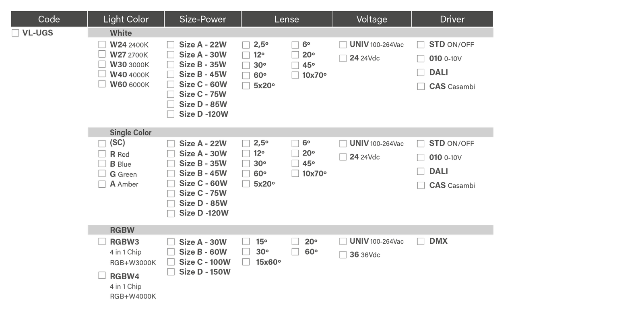Check the VL-UGS code checkbox
The width and height of the screenshot is (644, 311).
pos(15,33)
